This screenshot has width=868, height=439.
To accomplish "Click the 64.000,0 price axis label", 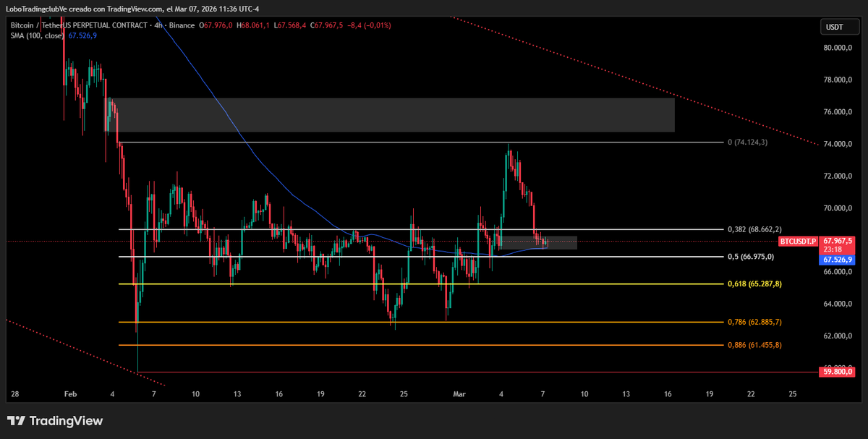I will 838,304.
